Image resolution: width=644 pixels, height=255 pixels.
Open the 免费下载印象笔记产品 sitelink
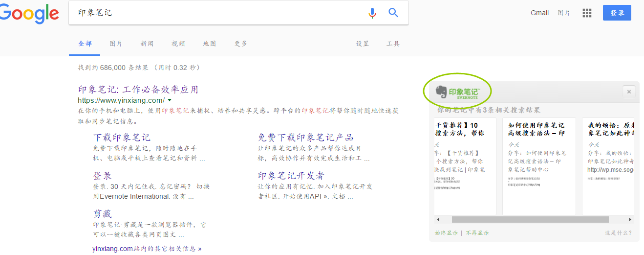[306, 137]
